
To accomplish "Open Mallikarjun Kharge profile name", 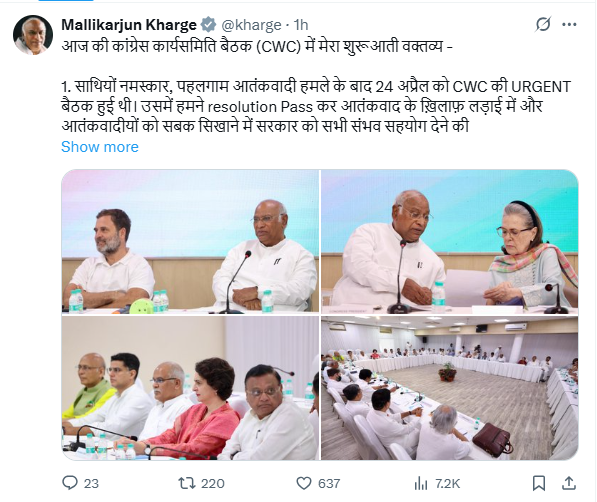I will [129, 25].
